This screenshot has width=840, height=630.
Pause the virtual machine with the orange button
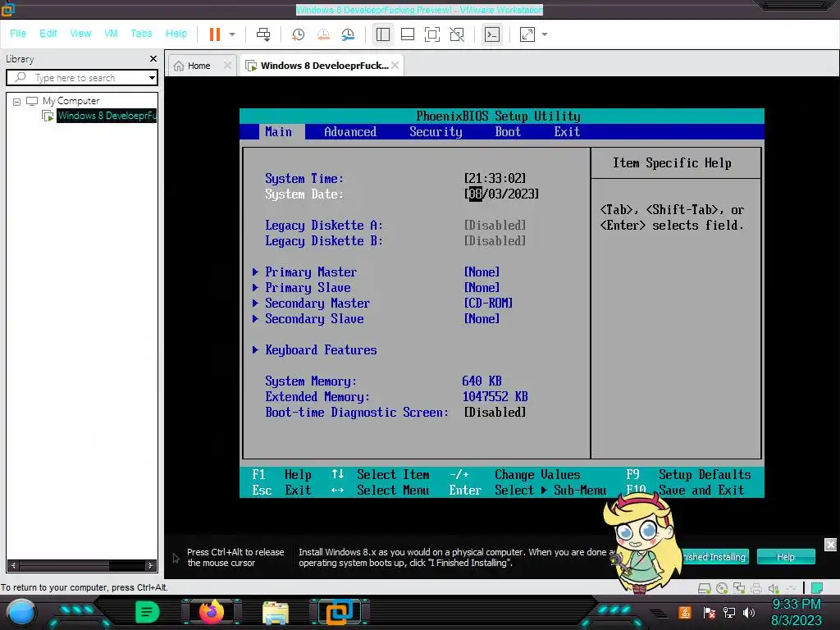tap(215, 34)
